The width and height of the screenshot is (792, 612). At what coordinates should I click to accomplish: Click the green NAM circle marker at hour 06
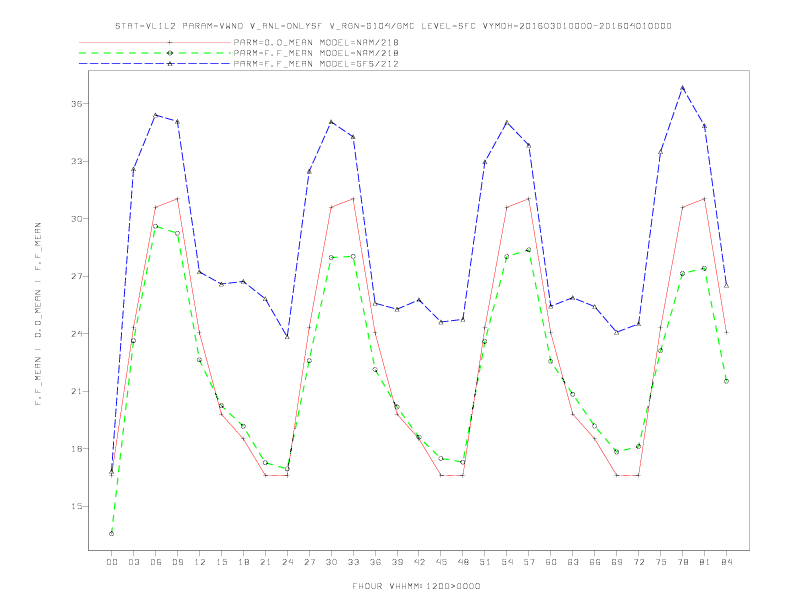(x=156, y=226)
